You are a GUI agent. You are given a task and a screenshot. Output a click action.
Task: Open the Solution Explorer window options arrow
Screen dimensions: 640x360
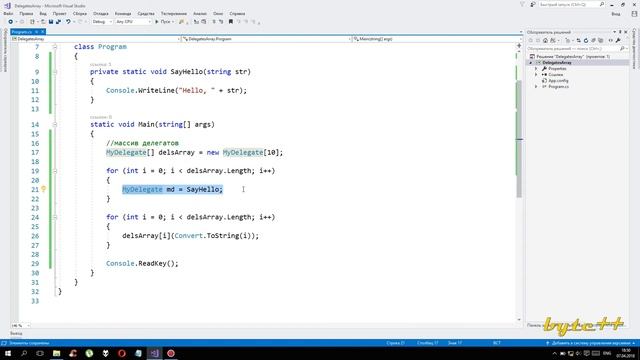[614, 32]
